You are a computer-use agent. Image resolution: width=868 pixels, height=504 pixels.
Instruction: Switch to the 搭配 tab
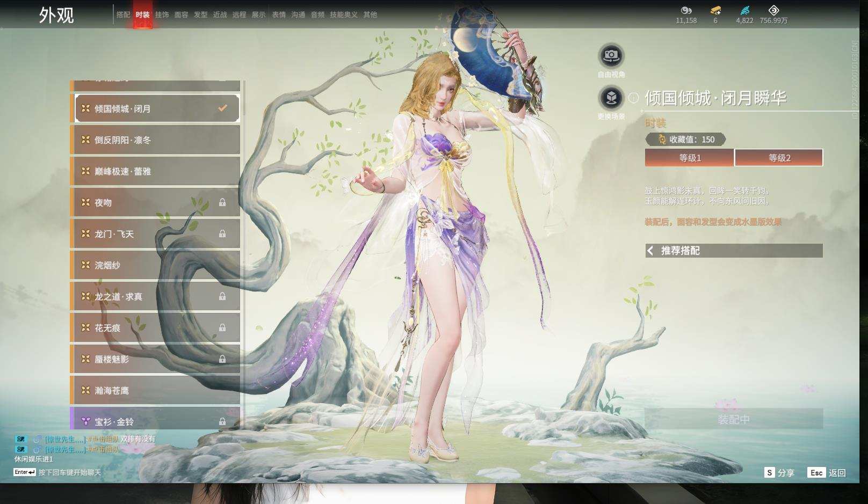tap(123, 14)
